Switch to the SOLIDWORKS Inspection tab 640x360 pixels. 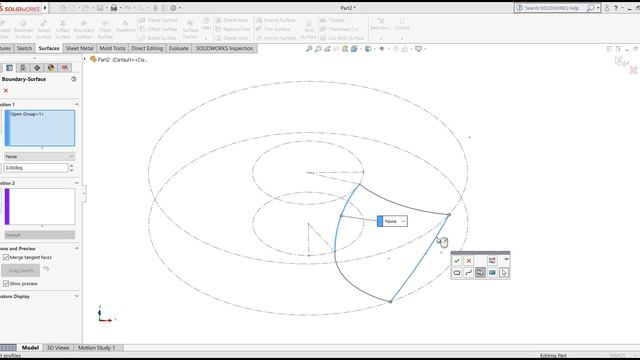click(x=224, y=48)
